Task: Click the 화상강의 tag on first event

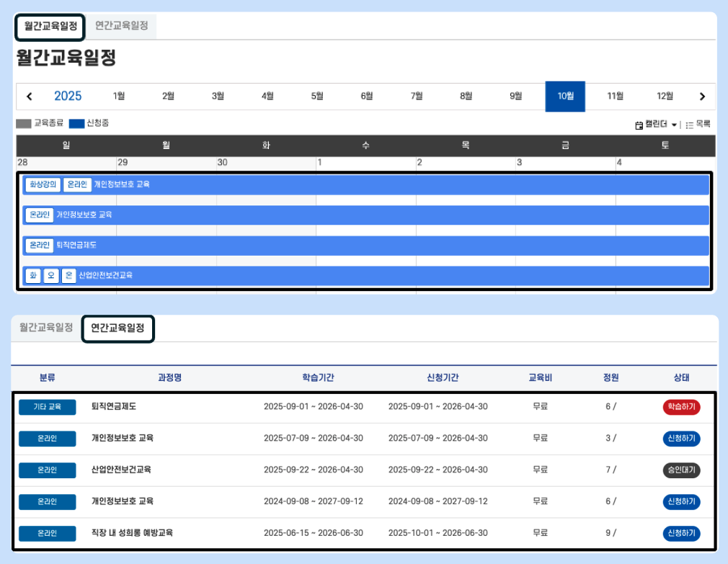Action: tap(43, 184)
